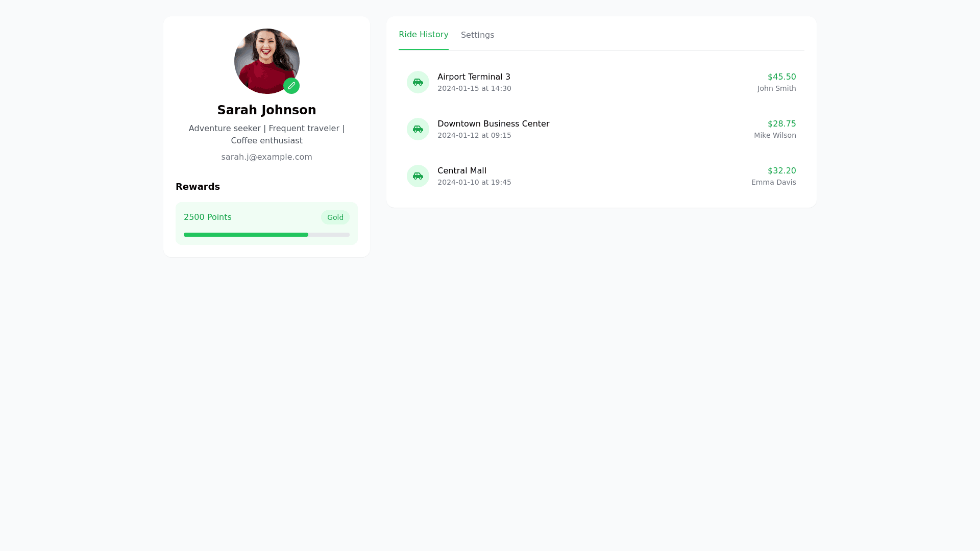Click the $32.20 fare amount

coord(781,171)
